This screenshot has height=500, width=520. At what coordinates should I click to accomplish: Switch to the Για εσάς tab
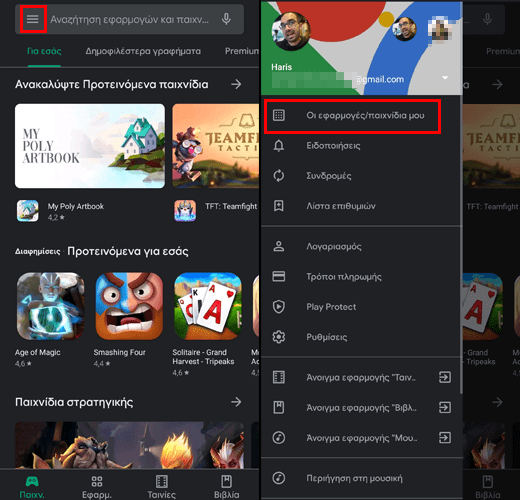(44, 51)
